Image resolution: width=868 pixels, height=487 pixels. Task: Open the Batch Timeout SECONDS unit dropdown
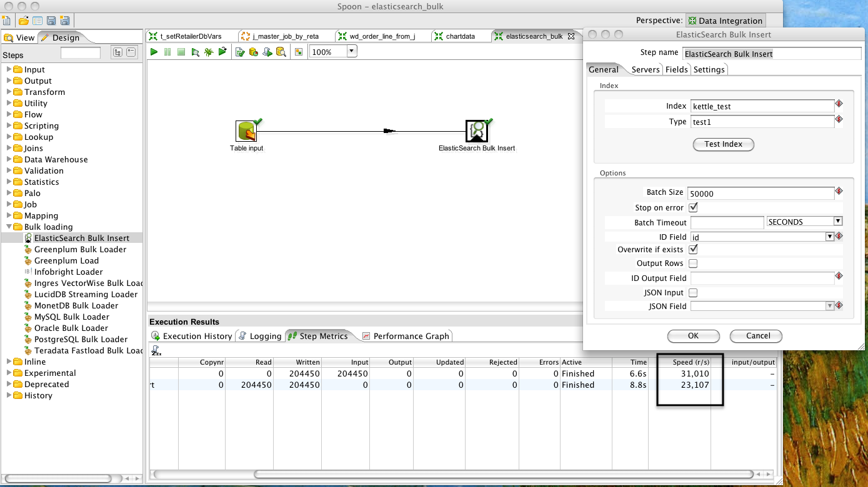tap(837, 221)
